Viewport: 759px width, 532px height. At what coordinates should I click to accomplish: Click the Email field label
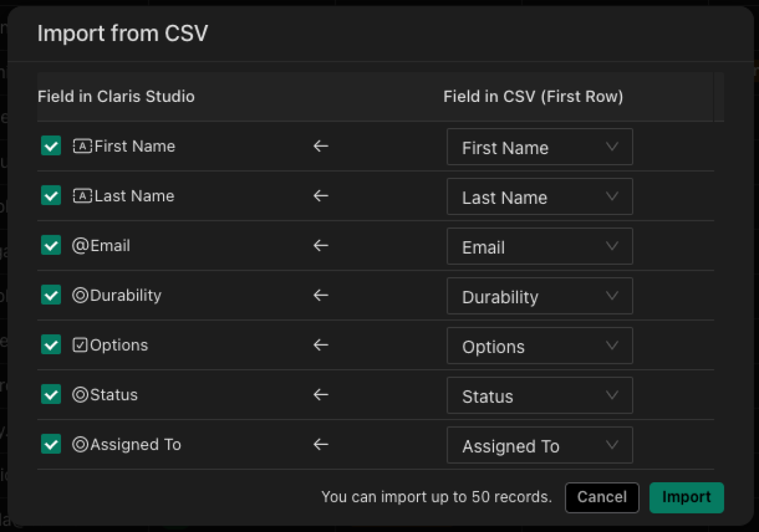pos(110,246)
